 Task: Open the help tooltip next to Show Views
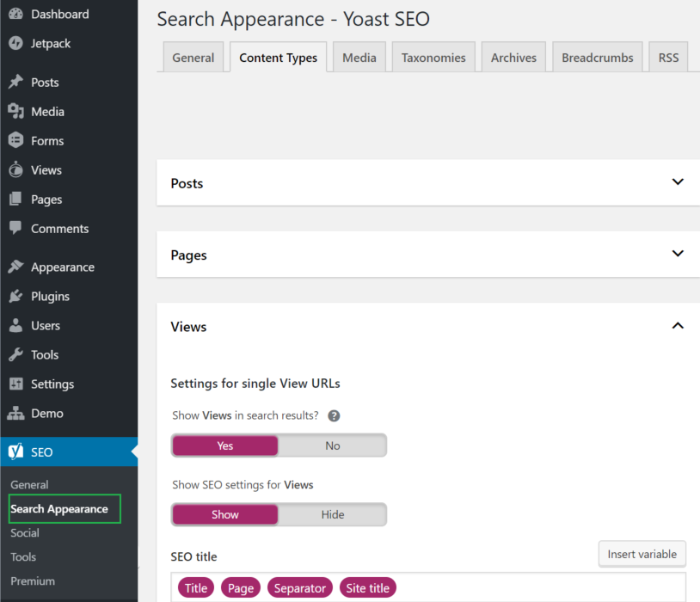click(334, 415)
